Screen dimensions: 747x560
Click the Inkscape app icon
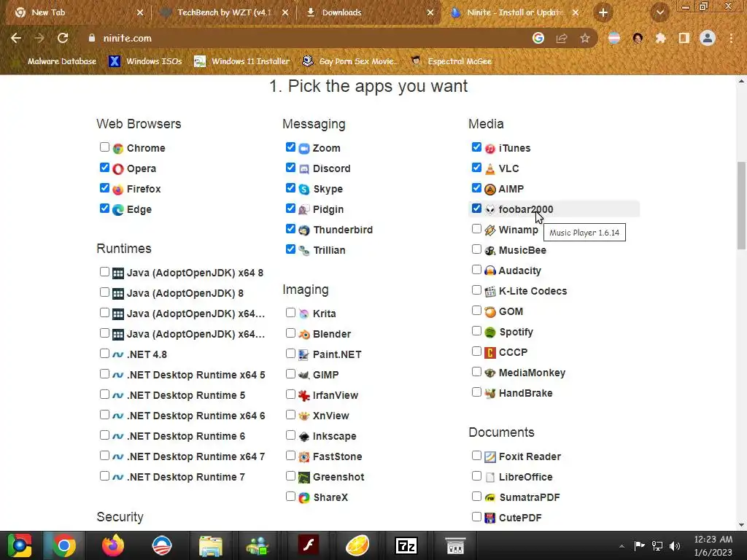pyautogui.click(x=304, y=436)
